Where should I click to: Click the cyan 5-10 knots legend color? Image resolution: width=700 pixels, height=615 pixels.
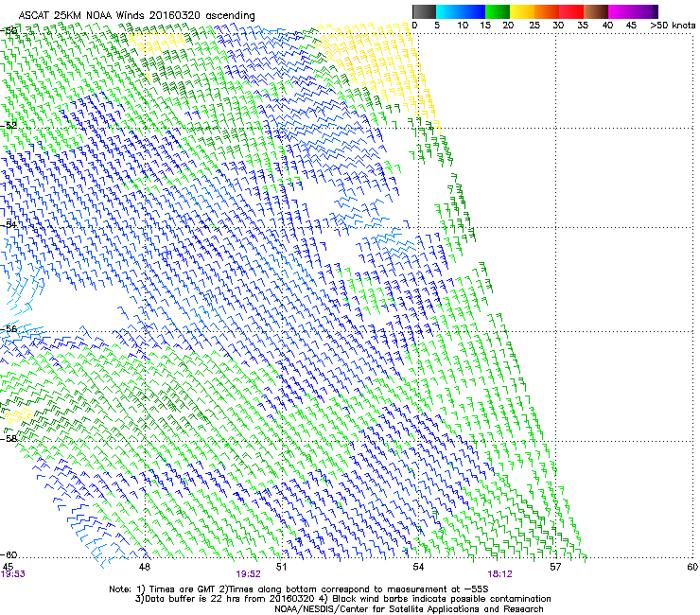pos(447,11)
